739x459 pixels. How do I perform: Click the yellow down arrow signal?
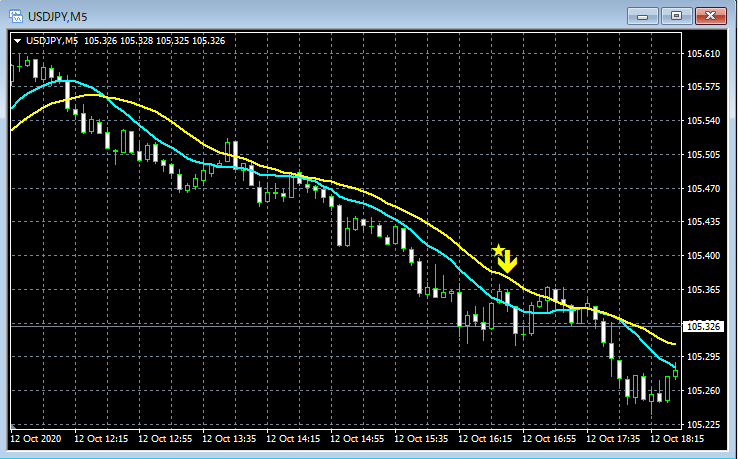(x=508, y=262)
